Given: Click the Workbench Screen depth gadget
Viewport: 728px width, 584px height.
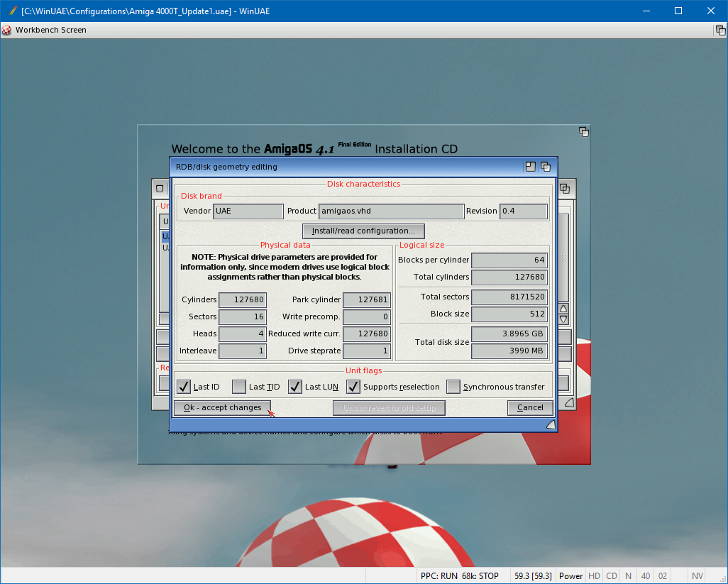Looking at the screenshot, I should 719,30.
